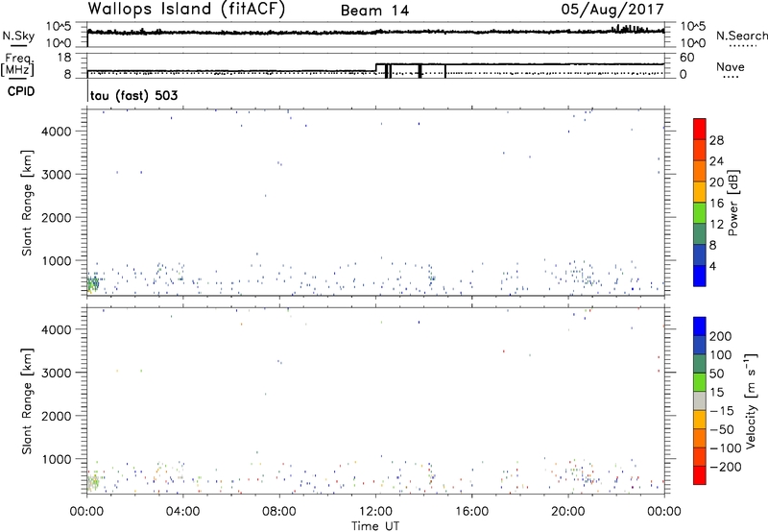Click "Slant Range [km]" on the velocity panel
768x532 pixels.
tap(27, 401)
